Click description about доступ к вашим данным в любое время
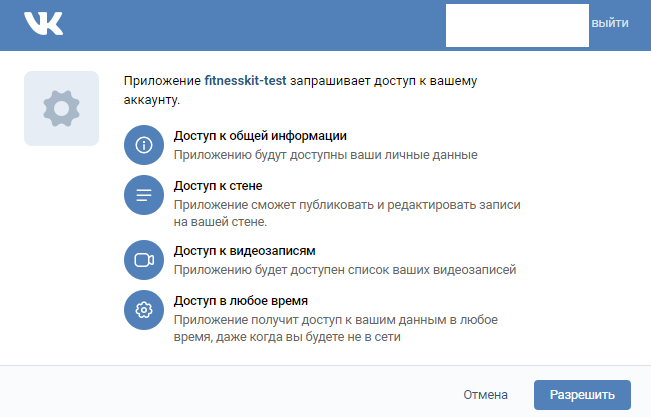The width and height of the screenshot is (651, 417). 335,328
